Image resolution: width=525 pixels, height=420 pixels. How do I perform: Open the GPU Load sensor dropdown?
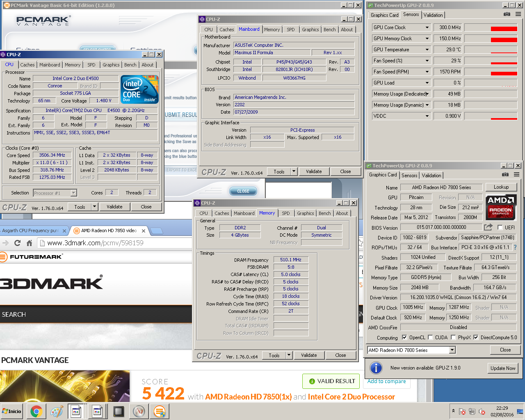pos(427,83)
